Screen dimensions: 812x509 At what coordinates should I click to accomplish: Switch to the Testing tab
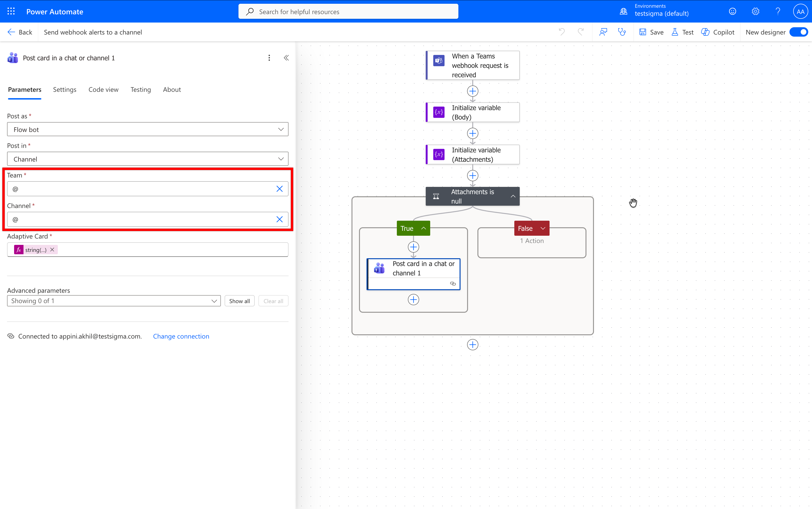[141, 89]
